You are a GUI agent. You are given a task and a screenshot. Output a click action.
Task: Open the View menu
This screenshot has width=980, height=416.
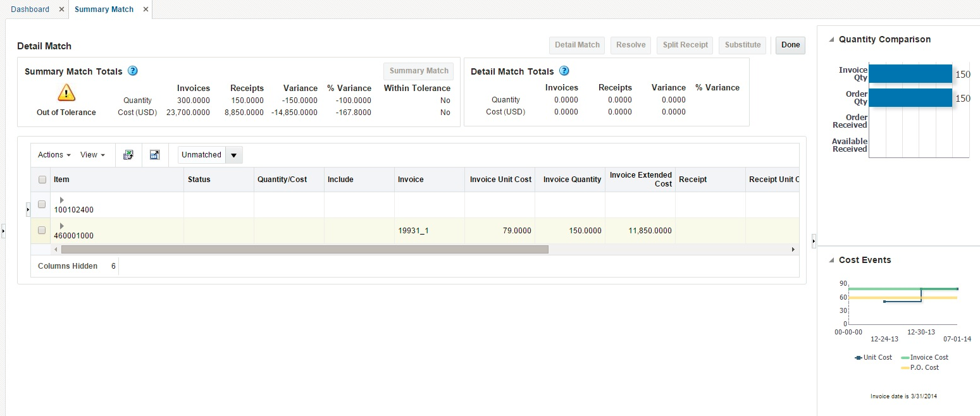coord(92,155)
